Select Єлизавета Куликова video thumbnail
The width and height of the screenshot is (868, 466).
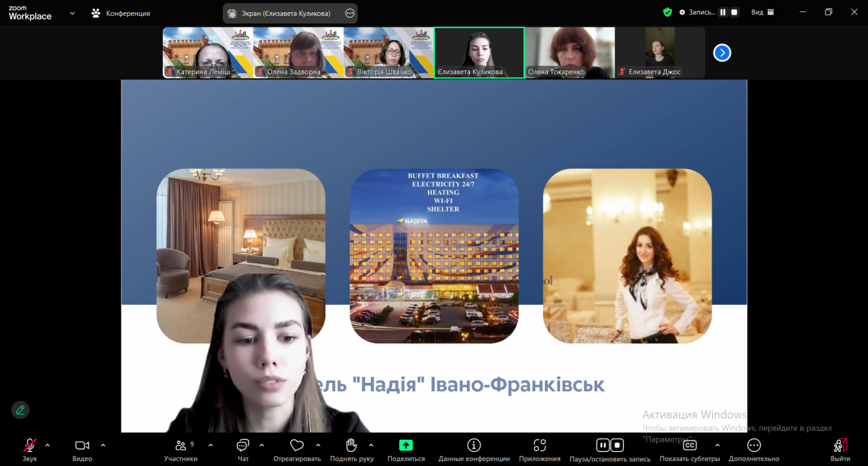(479, 53)
